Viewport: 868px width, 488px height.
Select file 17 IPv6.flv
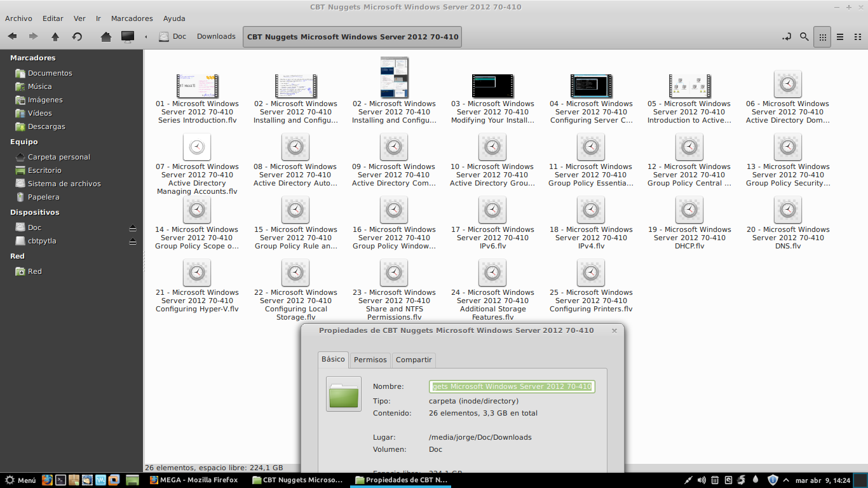click(492, 223)
